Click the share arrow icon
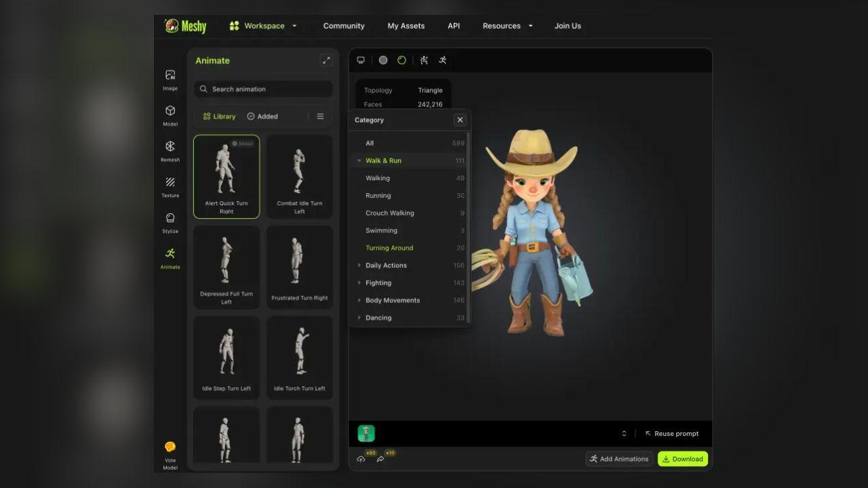Image resolution: width=868 pixels, height=488 pixels. coord(380,459)
